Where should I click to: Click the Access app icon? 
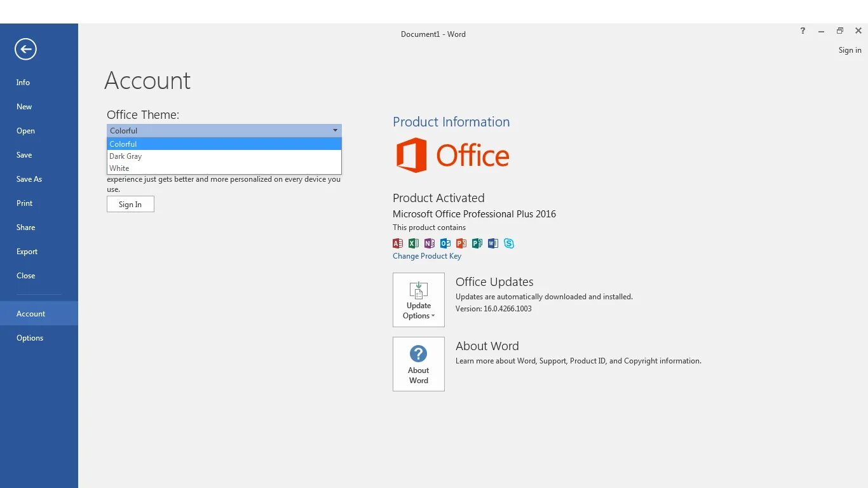(x=398, y=243)
